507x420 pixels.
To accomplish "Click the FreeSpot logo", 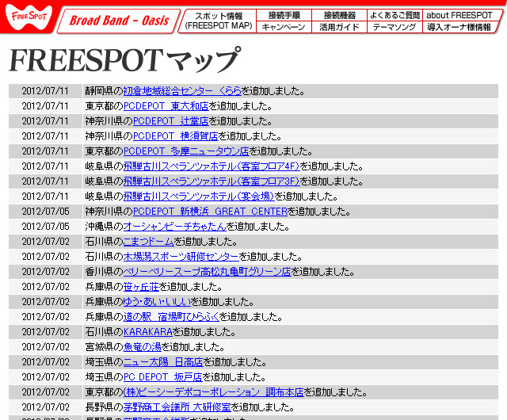I will coord(29,17).
